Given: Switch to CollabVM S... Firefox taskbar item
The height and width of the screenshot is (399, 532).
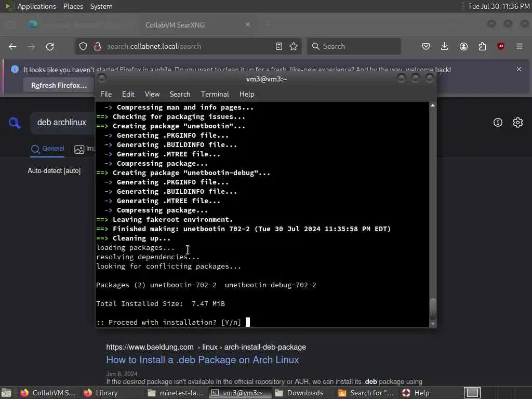Looking at the screenshot, I should click(47, 393).
